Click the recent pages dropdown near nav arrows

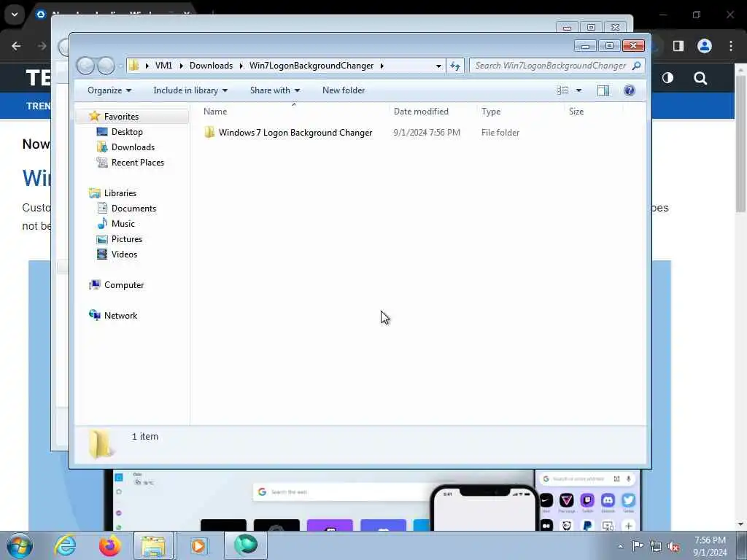[x=120, y=66]
